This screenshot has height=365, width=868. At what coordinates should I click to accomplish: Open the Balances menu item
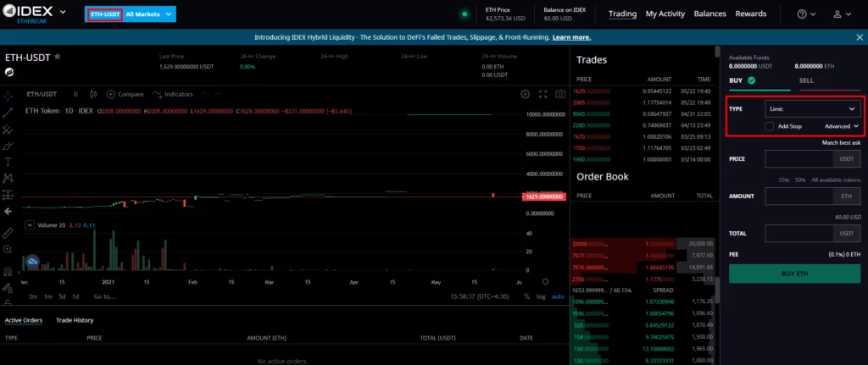point(709,14)
